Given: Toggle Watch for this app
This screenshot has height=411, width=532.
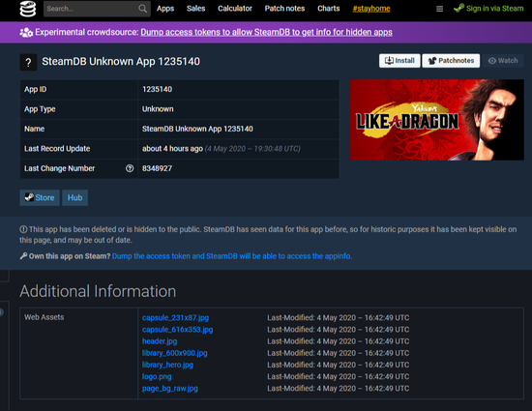Looking at the screenshot, I should [503, 61].
